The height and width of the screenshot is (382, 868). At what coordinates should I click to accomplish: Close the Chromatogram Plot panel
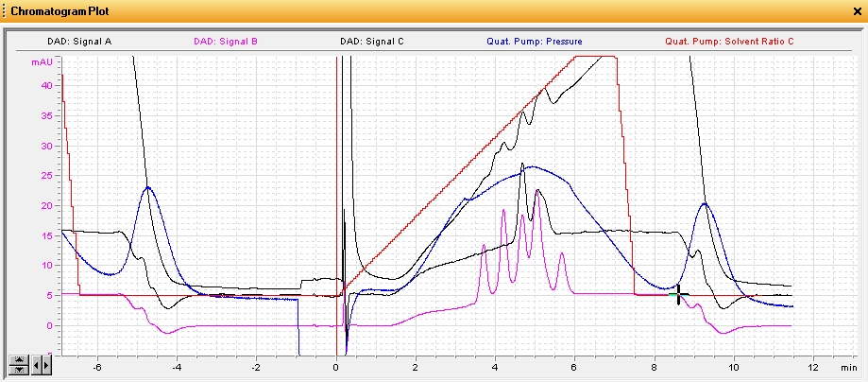pyautogui.click(x=857, y=10)
